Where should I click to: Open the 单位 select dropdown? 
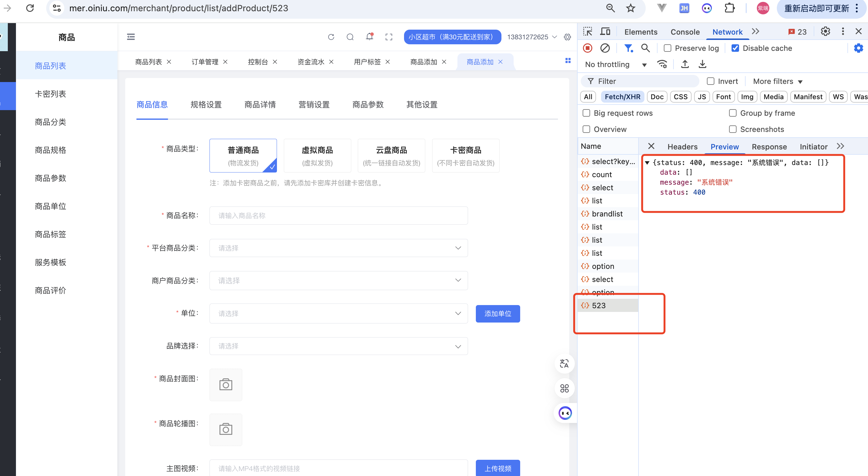pyautogui.click(x=338, y=313)
